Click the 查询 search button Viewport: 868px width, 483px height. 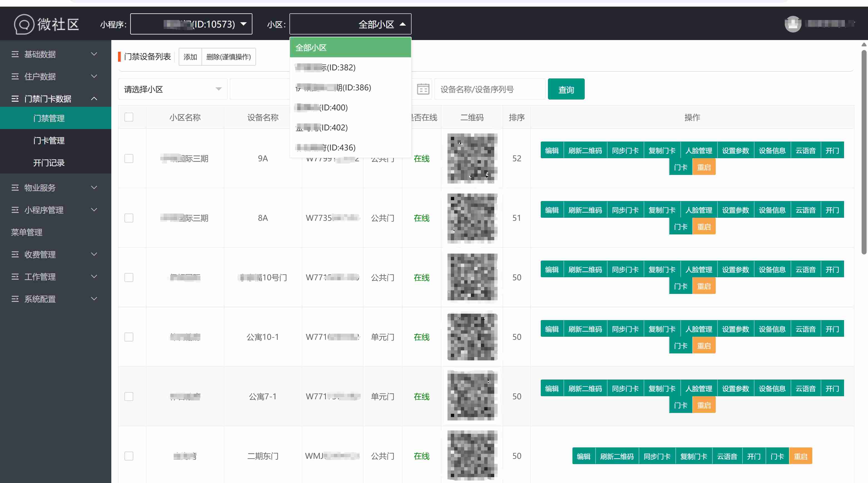tap(566, 89)
